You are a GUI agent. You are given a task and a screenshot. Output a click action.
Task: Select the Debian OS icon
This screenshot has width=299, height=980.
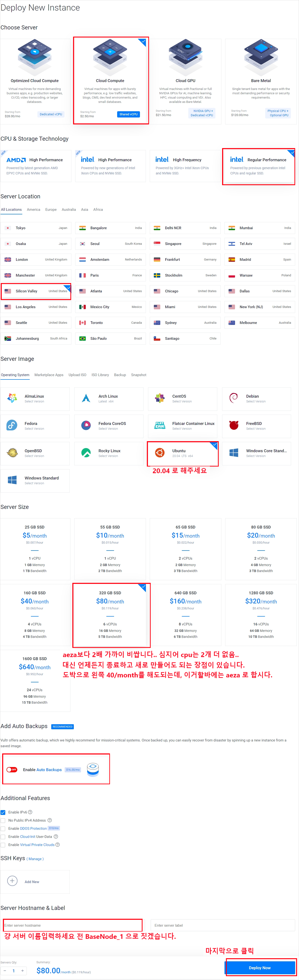[234, 398]
